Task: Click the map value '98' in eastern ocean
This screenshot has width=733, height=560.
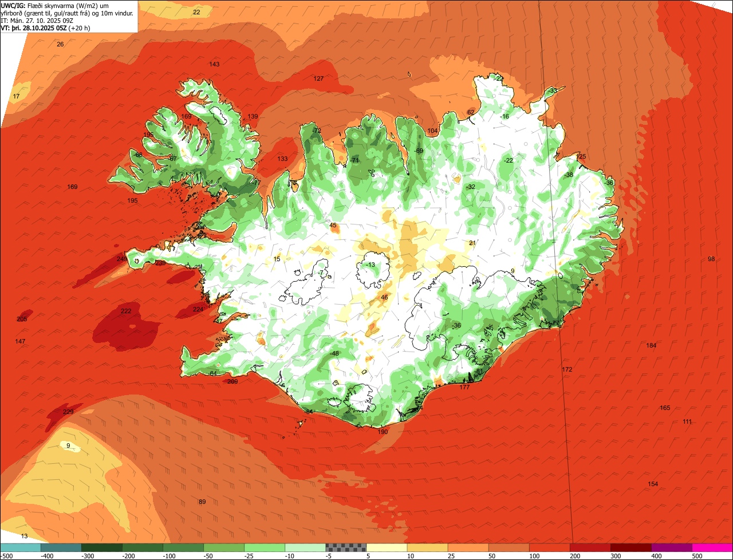Action: (711, 259)
